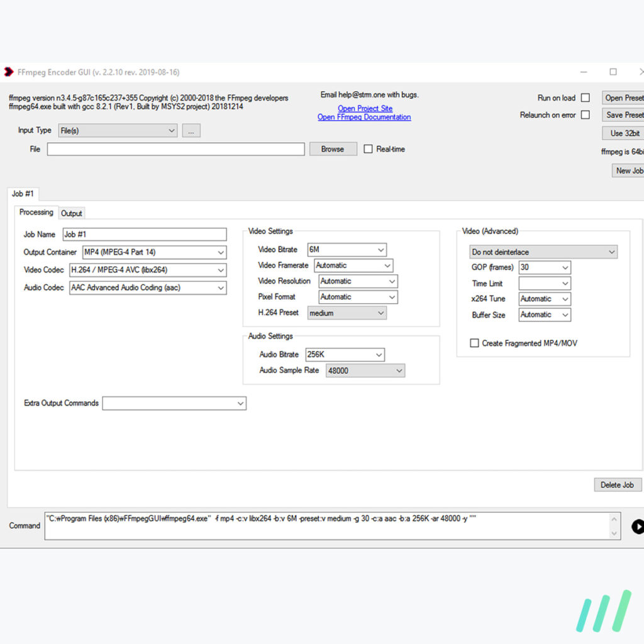644x644 pixels.
Task: Expand the Output Container dropdown
Action: tap(155, 252)
